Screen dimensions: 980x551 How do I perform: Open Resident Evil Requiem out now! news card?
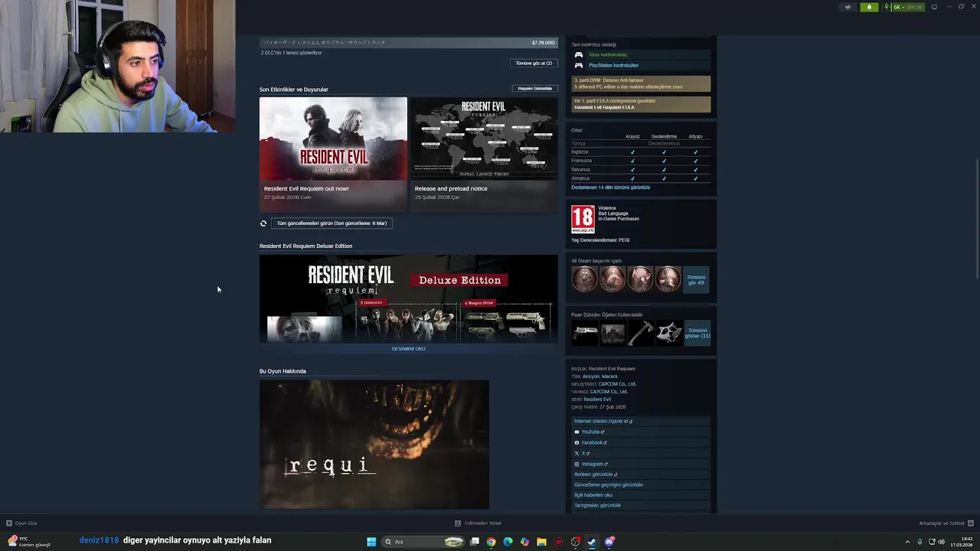333,153
